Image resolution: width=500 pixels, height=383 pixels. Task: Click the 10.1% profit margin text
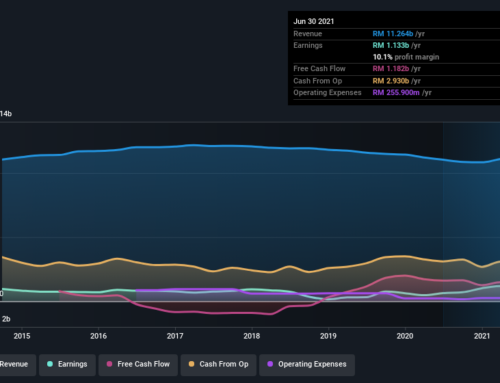coord(406,57)
